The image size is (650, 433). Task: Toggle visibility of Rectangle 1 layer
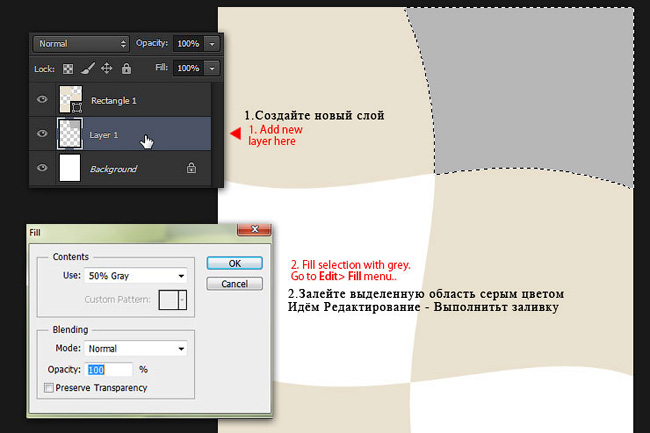42,99
